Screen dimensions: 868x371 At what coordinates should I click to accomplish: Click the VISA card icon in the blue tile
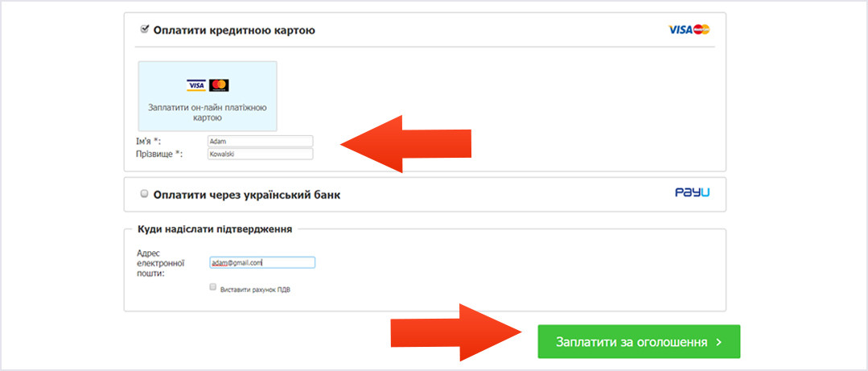(196, 85)
